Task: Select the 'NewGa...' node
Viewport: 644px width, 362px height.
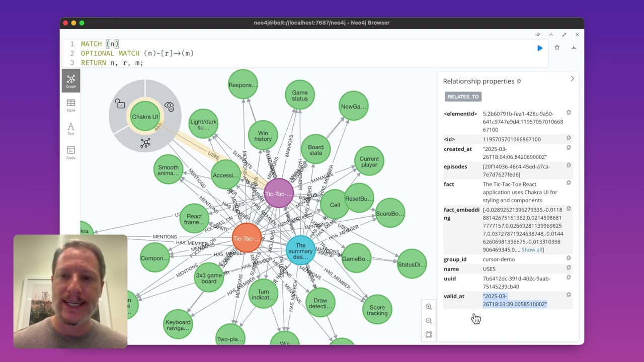Action: pyautogui.click(x=353, y=106)
